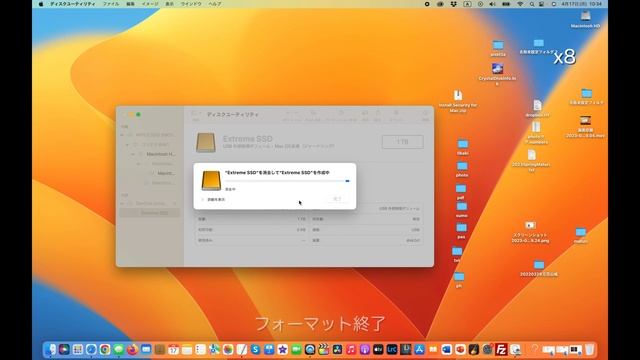Viewport: 640px width, 360px height.
Task: Open Wi-Fi status in menu bar
Action: pos(520,4)
